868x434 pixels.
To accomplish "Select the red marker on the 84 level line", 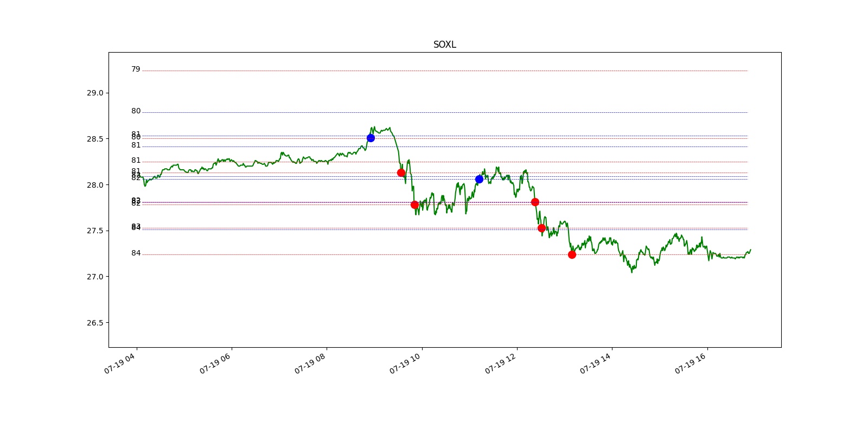I will (x=572, y=254).
